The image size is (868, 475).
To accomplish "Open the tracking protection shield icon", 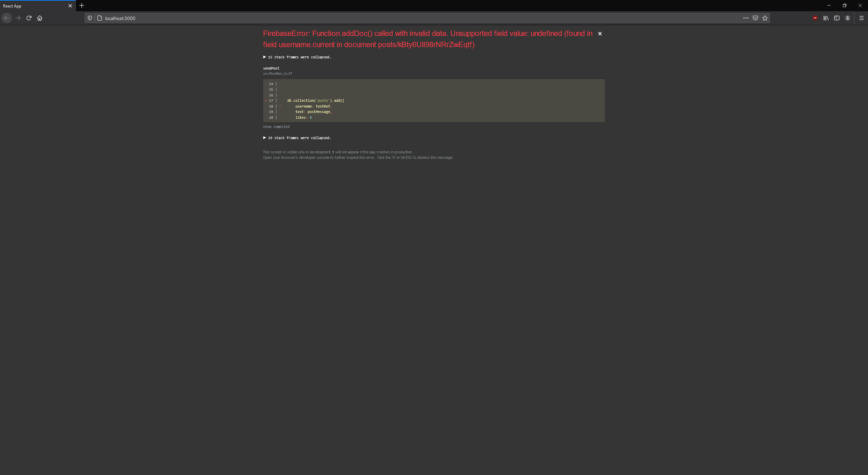I will click(90, 18).
